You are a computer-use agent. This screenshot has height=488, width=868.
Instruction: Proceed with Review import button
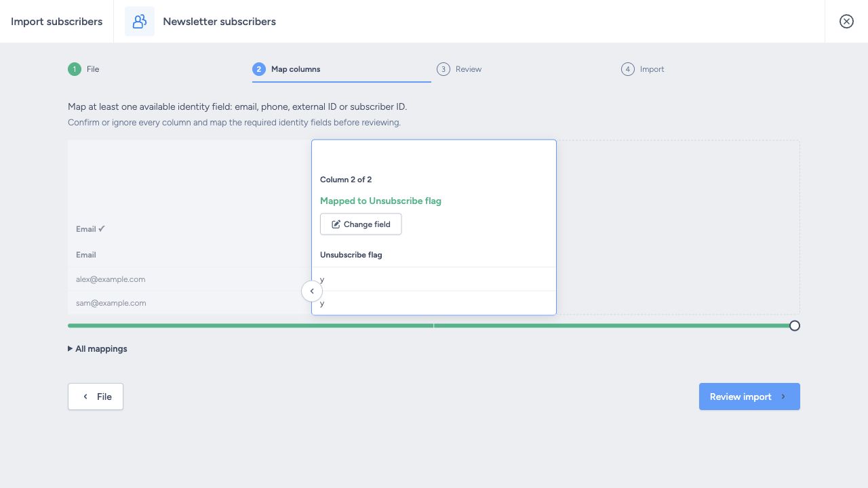(749, 396)
